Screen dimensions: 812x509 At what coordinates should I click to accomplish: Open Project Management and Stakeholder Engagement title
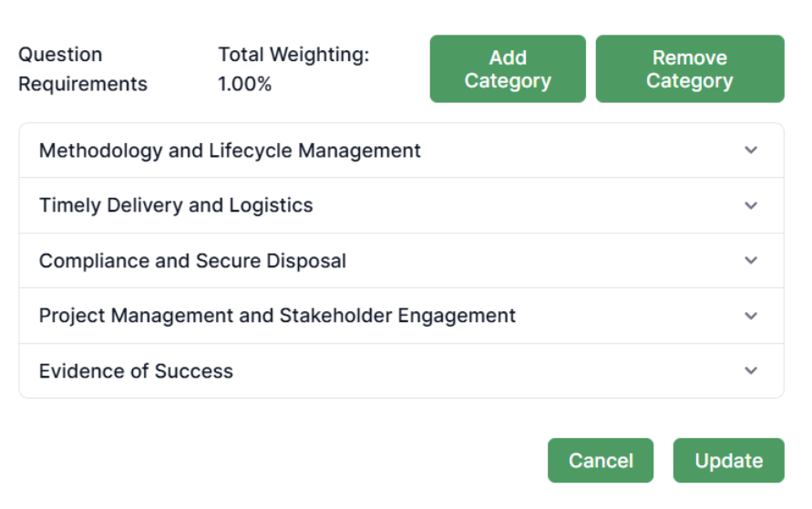coord(277,316)
